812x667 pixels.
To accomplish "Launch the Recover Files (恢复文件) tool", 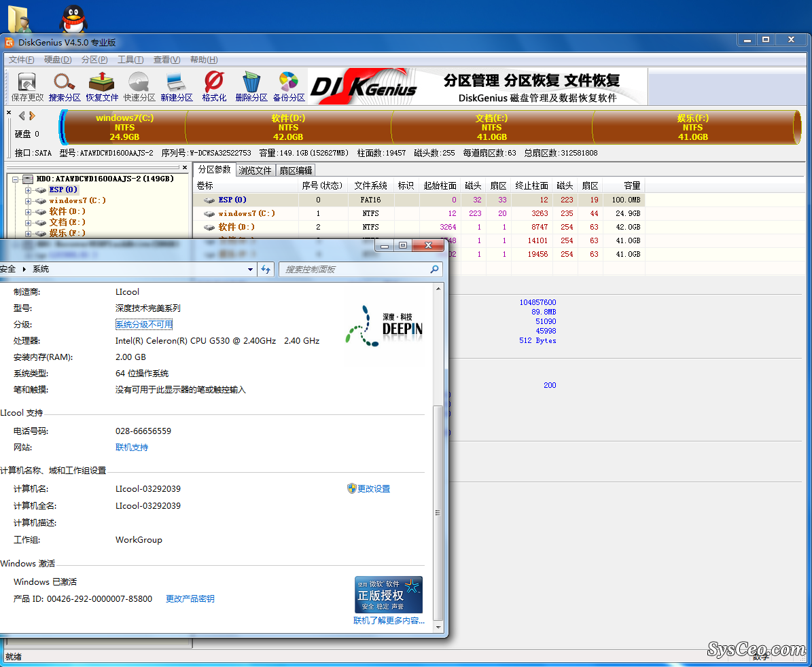I will [x=101, y=86].
